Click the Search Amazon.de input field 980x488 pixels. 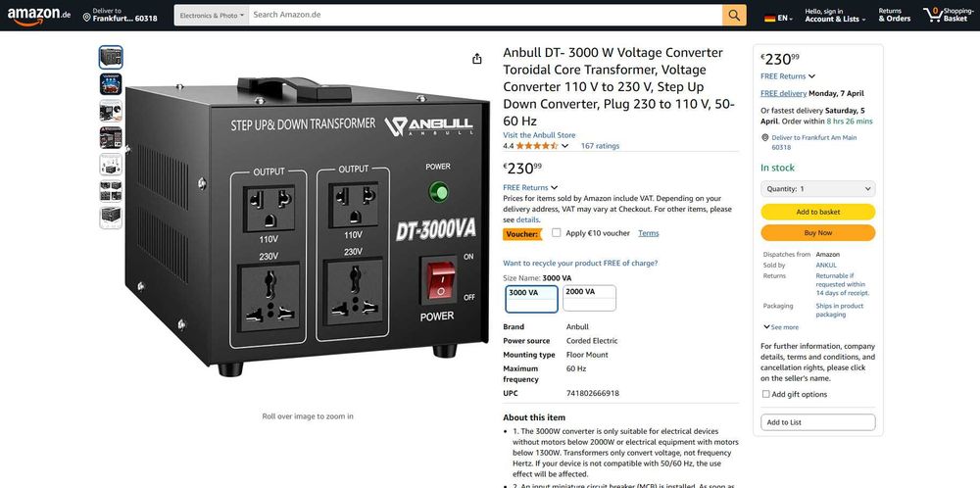(485, 15)
